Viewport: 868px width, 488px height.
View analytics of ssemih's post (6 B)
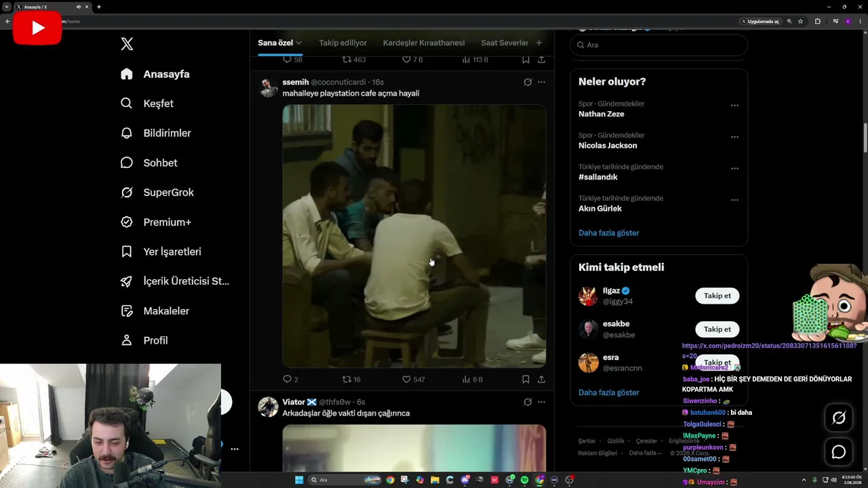pos(473,380)
